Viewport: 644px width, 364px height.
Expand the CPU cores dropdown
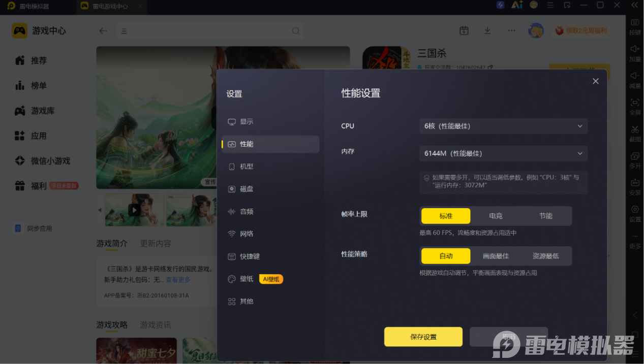503,126
